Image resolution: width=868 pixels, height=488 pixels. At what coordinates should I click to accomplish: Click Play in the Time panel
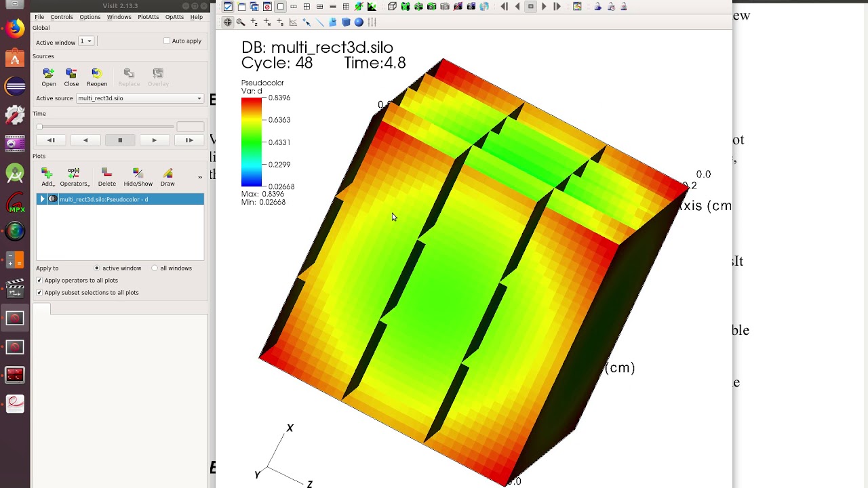tap(155, 140)
